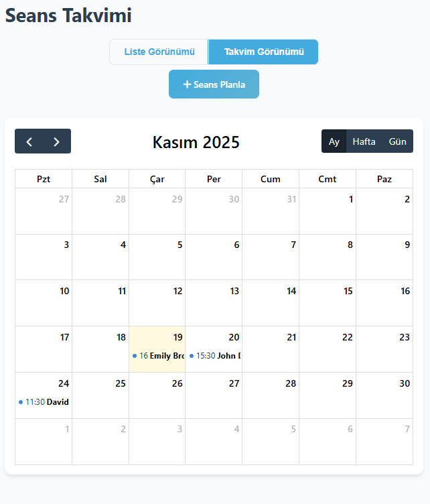Click the Kasım 2025 month title
This screenshot has width=430, height=504.
[x=196, y=142]
